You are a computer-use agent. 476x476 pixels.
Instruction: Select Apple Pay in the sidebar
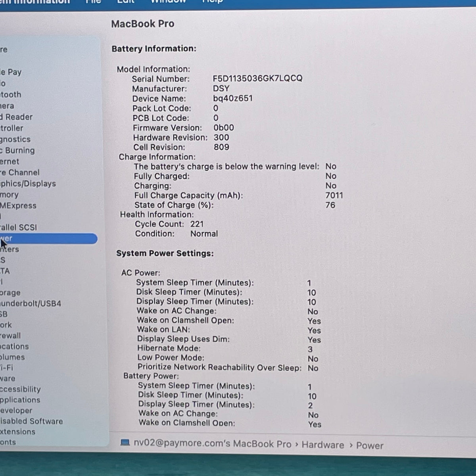tap(11, 72)
